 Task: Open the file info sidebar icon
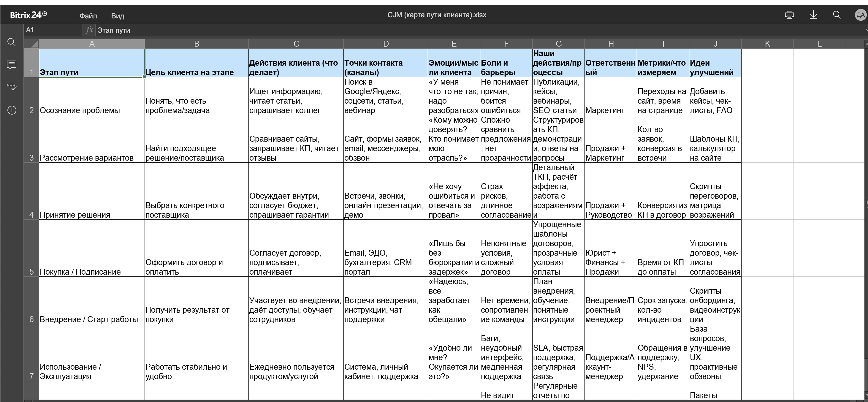click(12, 110)
